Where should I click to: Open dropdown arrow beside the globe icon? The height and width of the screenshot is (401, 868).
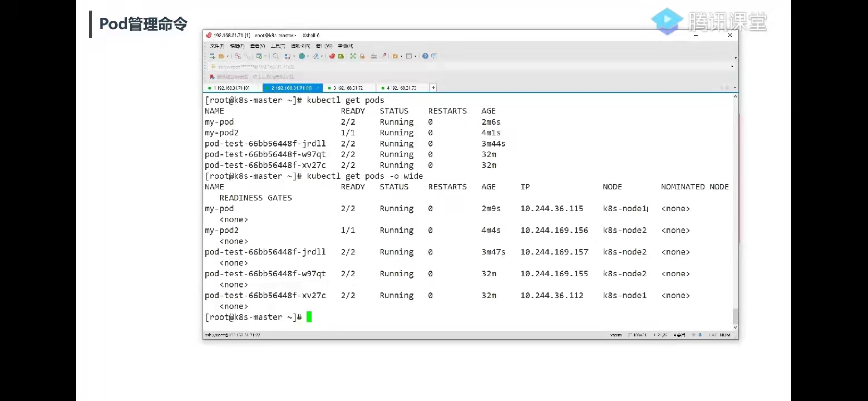[x=308, y=56]
